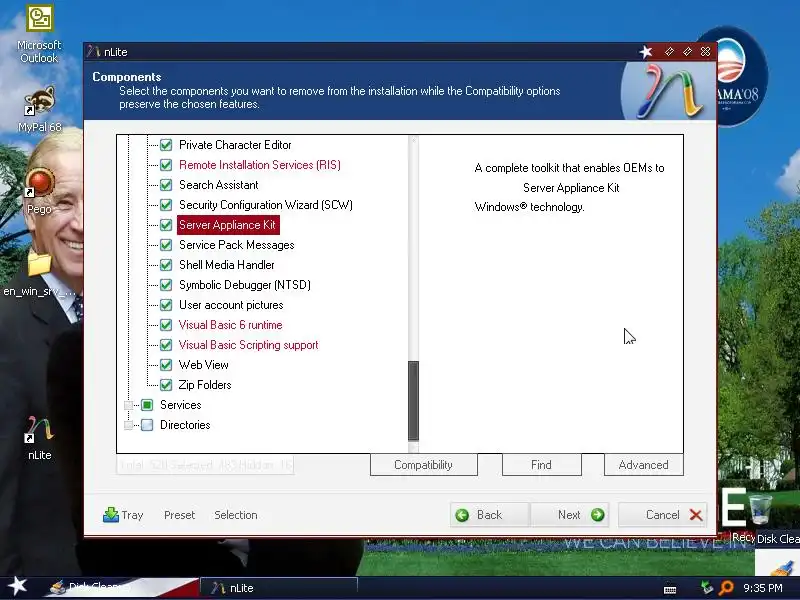
Task: Click the green Back arrow icon
Action: point(462,515)
